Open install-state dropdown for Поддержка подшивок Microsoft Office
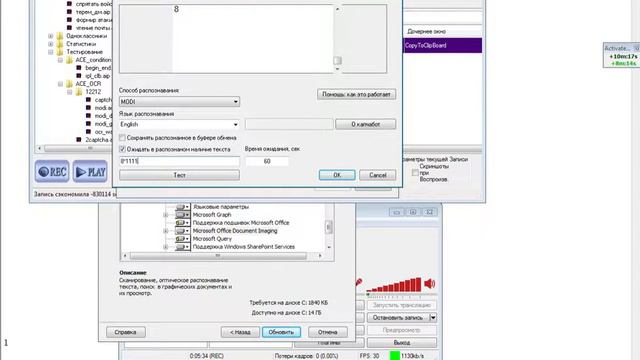 (182, 223)
